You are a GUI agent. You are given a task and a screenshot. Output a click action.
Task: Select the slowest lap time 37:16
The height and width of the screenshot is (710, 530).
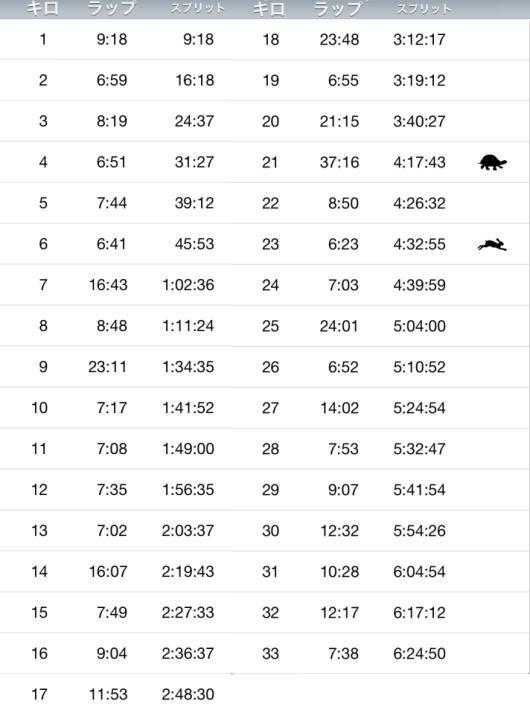click(x=339, y=162)
